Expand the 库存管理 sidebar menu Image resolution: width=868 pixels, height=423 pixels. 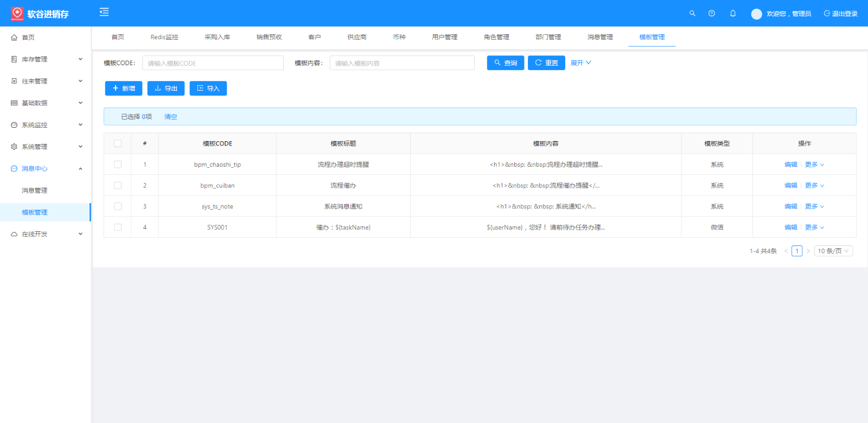tap(46, 59)
